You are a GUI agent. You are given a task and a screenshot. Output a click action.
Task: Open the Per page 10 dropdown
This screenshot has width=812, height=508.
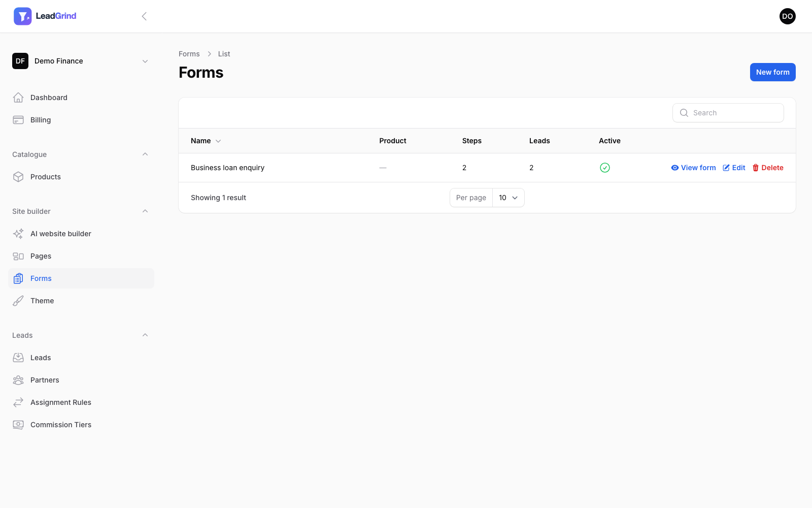coord(508,198)
